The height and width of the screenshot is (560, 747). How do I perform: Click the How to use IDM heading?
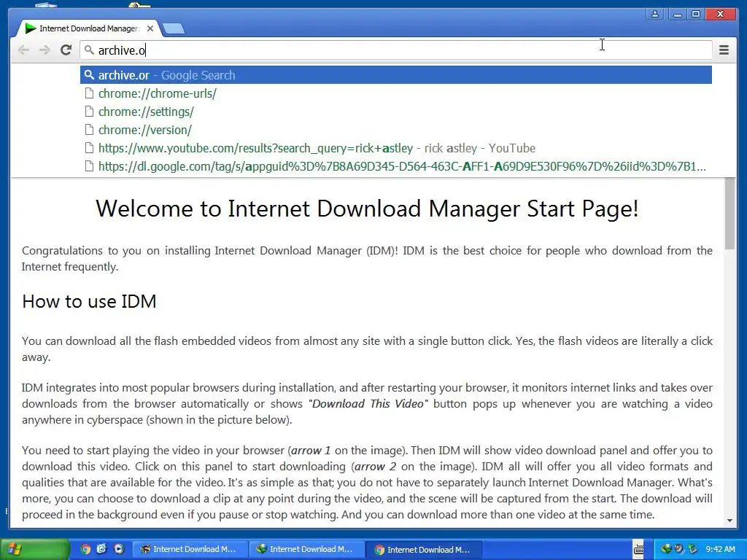tap(89, 301)
